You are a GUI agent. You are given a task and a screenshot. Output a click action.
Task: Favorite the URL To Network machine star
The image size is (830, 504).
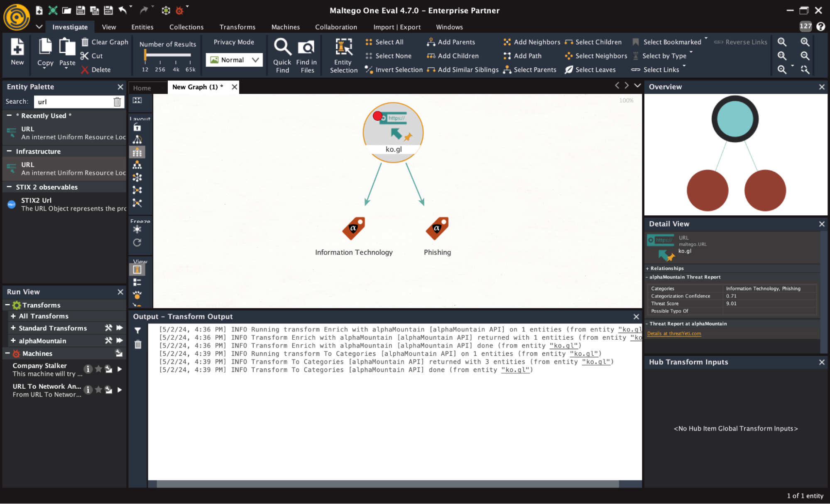tap(98, 390)
